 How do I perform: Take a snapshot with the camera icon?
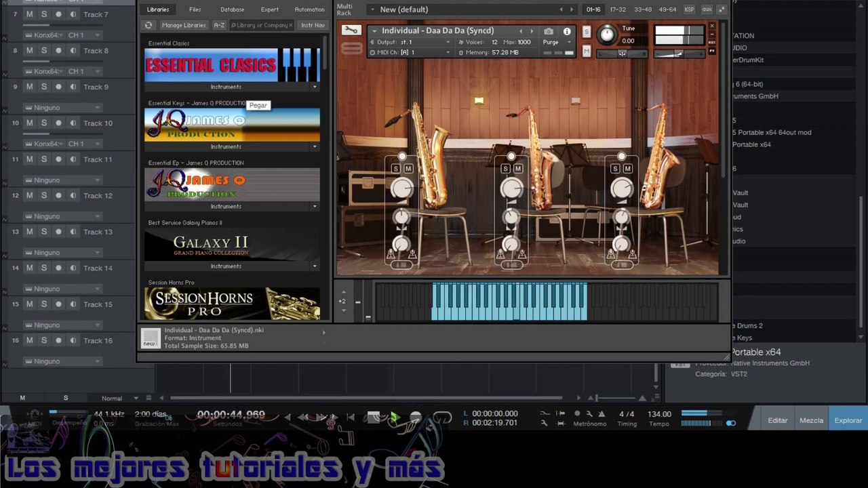click(x=549, y=31)
